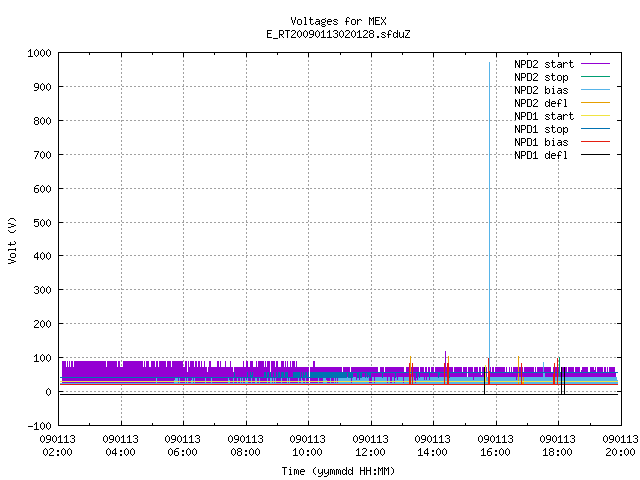Click the red NPD1 bias legend line

[595, 142]
